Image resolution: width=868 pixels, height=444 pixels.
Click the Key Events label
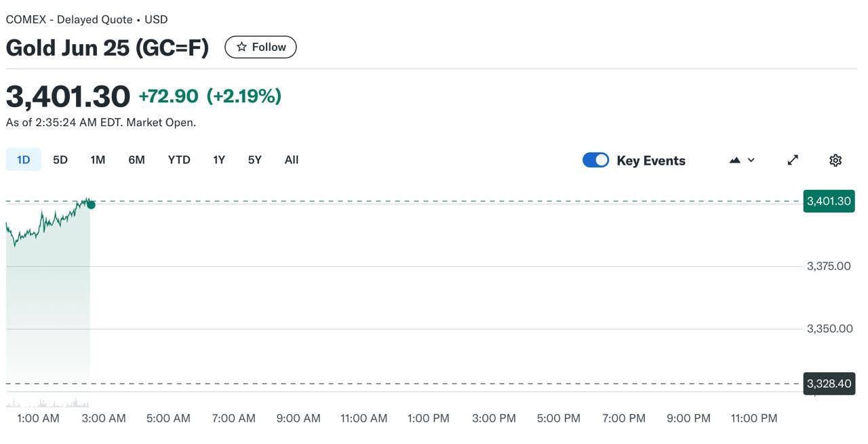(x=651, y=161)
